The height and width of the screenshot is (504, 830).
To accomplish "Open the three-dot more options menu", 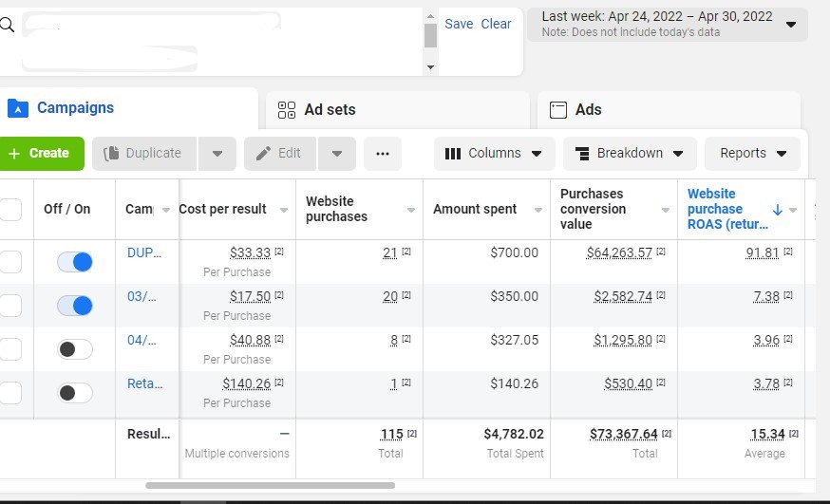I will point(383,154).
